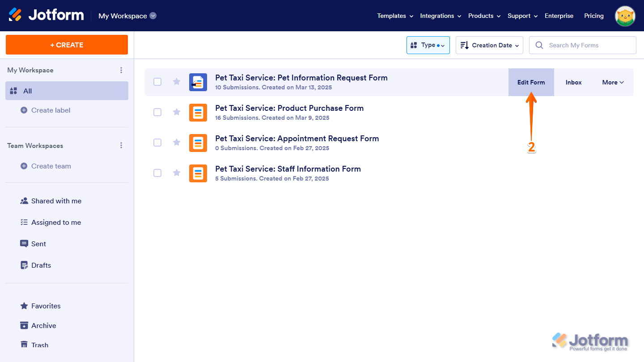The width and height of the screenshot is (644, 362).
Task: Click the Staff Information Form icon
Action: click(x=198, y=173)
